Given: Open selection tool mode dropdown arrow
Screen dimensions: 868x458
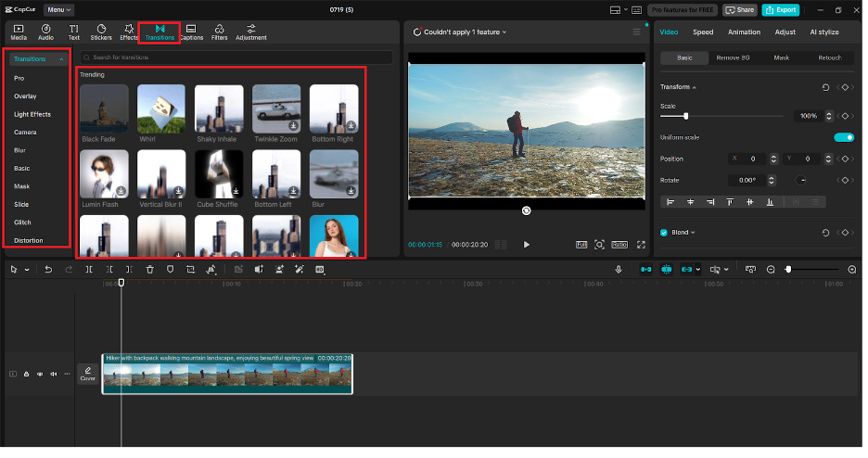Looking at the screenshot, I should 27,270.
